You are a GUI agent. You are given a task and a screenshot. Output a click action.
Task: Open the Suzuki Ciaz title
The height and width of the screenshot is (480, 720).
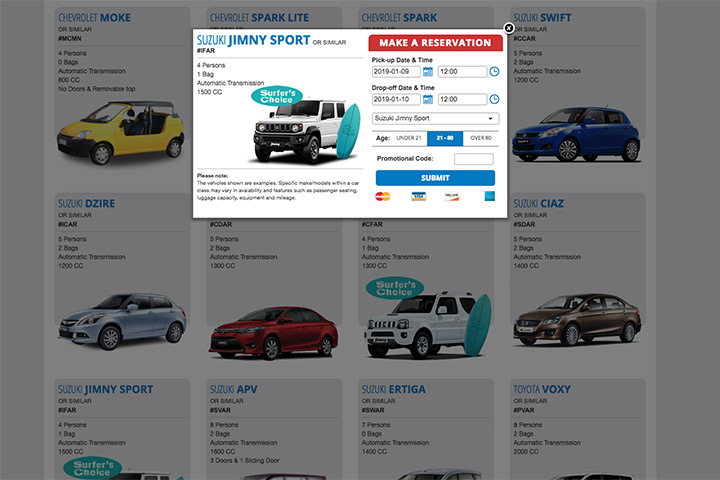pyautogui.click(x=538, y=203)
